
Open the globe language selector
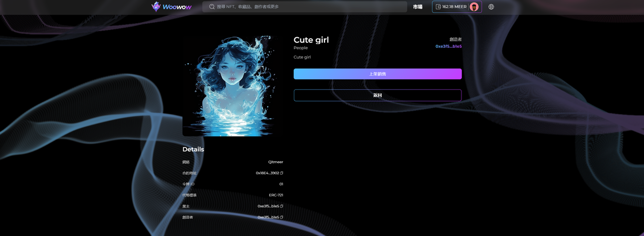491,7
